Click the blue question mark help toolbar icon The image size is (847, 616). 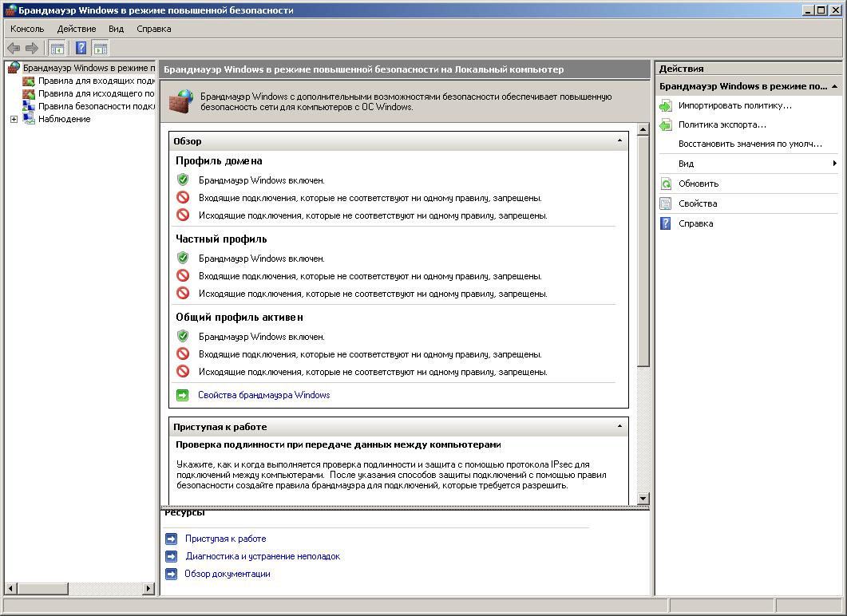pos(81,48)
